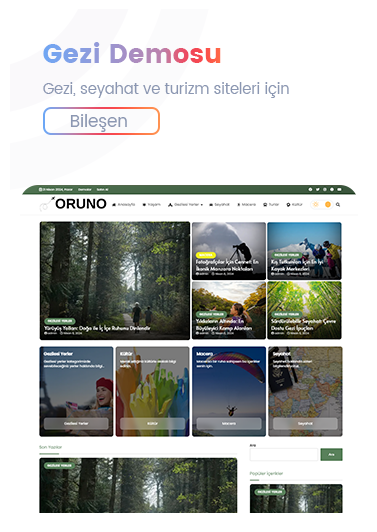
Task: Click the green Ara search button
Action: pos(331,454)
